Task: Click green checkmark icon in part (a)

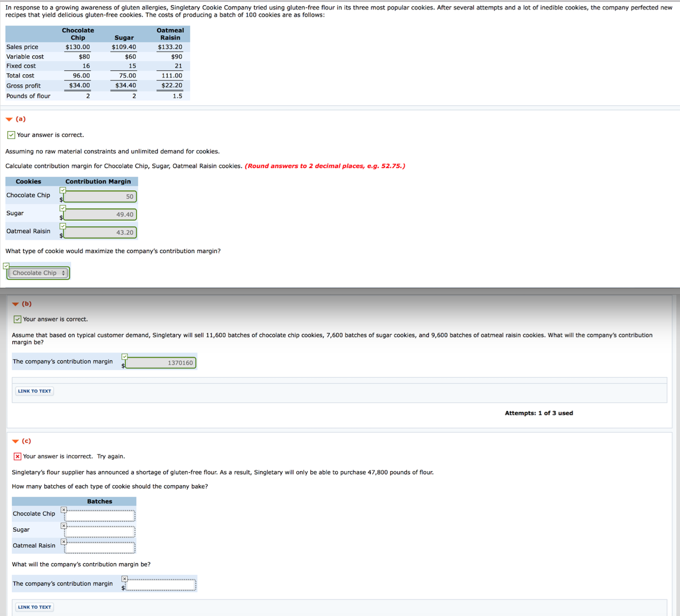Action: (11, 135)
